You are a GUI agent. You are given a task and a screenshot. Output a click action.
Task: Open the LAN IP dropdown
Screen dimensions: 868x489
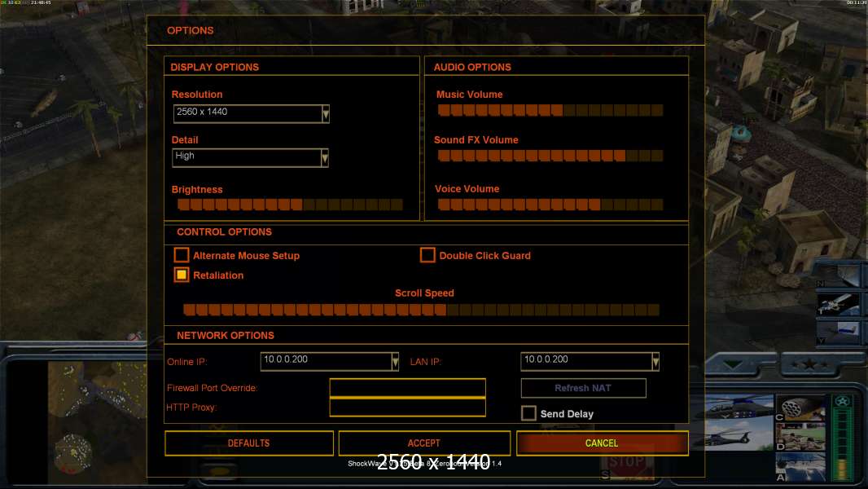(x=590, y=361)
